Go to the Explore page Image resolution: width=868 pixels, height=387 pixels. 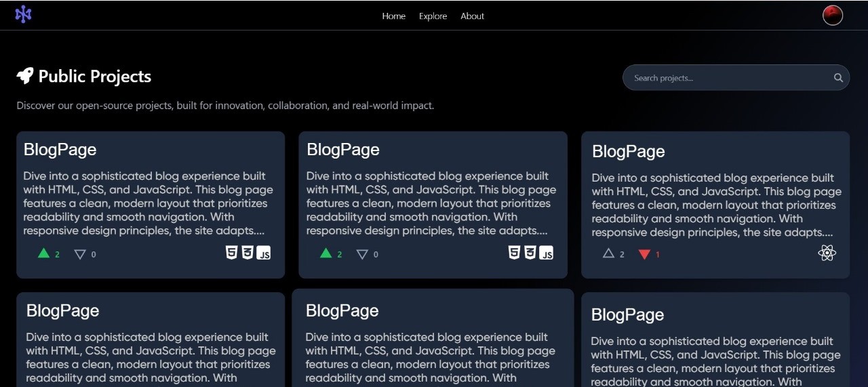pyautogui.click(x=433, y=16)
